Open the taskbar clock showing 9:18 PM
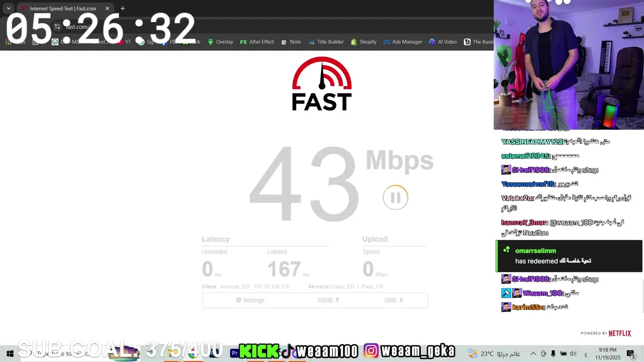 tap(608, 353)
